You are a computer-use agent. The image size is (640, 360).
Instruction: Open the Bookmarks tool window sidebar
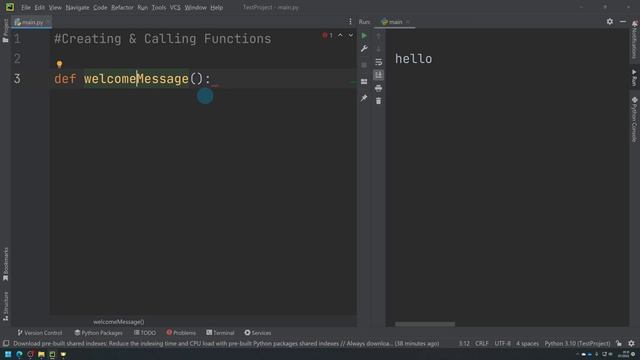point(5,264)
